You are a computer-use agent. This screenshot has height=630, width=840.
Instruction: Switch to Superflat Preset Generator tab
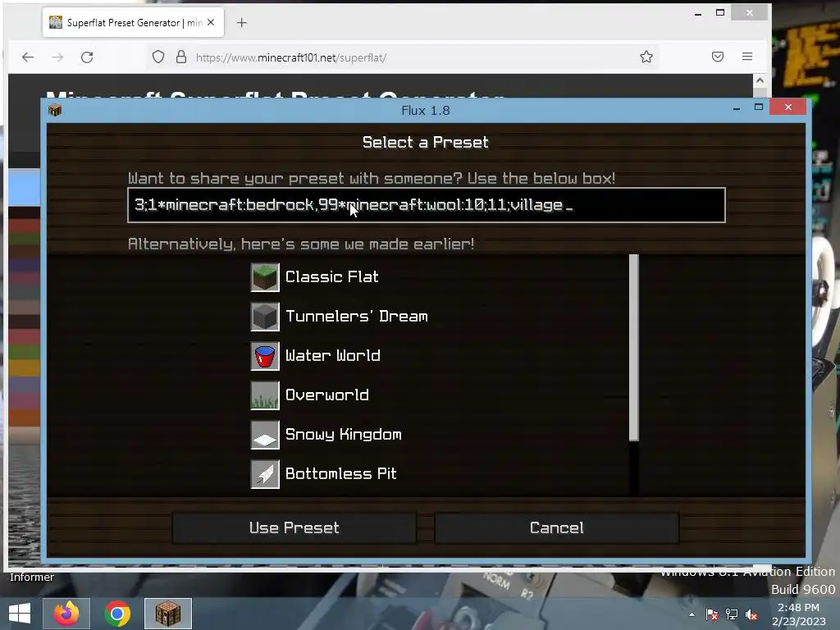click(x=133, y=22)
